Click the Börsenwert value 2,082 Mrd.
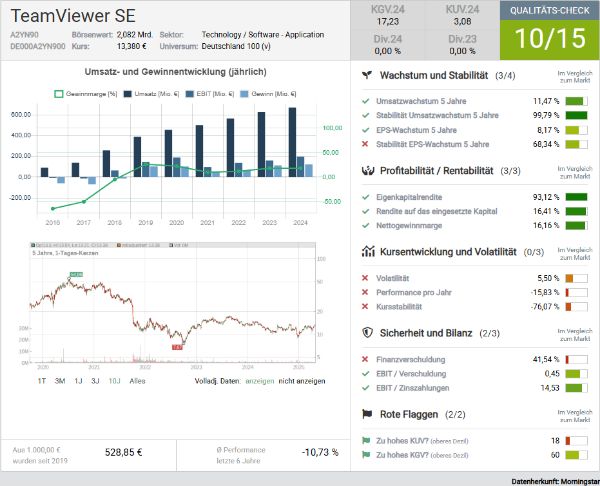Image resolution: width=600 pixels, height=486 pixels. (135, 35)
